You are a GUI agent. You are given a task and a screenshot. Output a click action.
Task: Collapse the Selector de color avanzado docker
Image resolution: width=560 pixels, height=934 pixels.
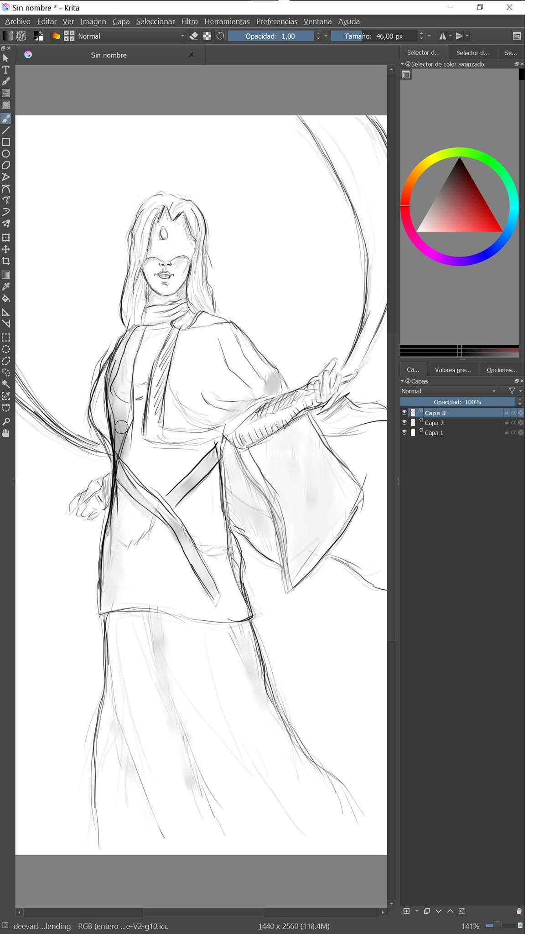point(402,64)
